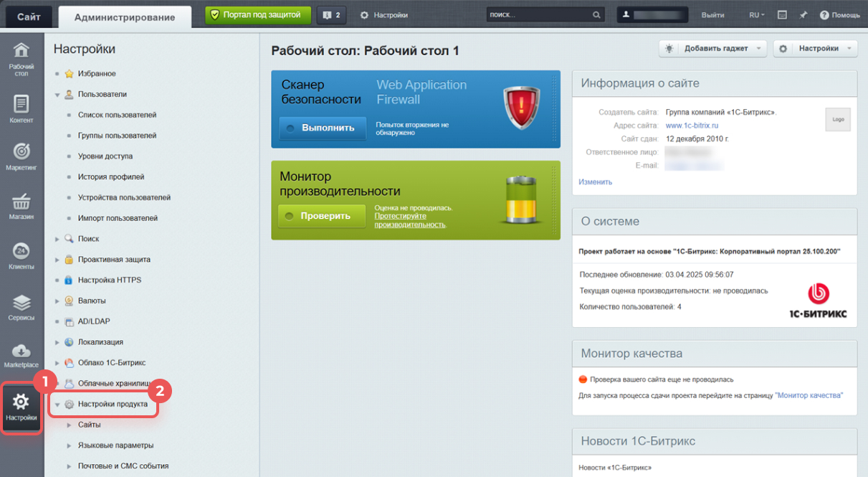This screenshot has height=477, width=868.
Task: Click the pin icon in top bar
Action: 803,15
